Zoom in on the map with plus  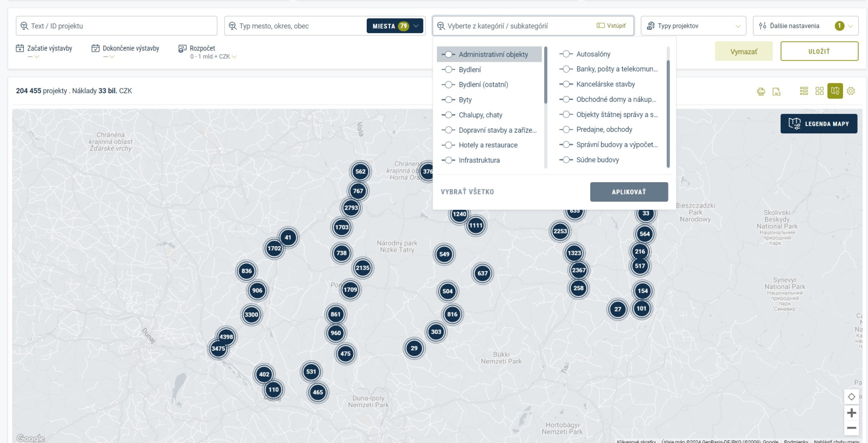[x=851, y=413]
